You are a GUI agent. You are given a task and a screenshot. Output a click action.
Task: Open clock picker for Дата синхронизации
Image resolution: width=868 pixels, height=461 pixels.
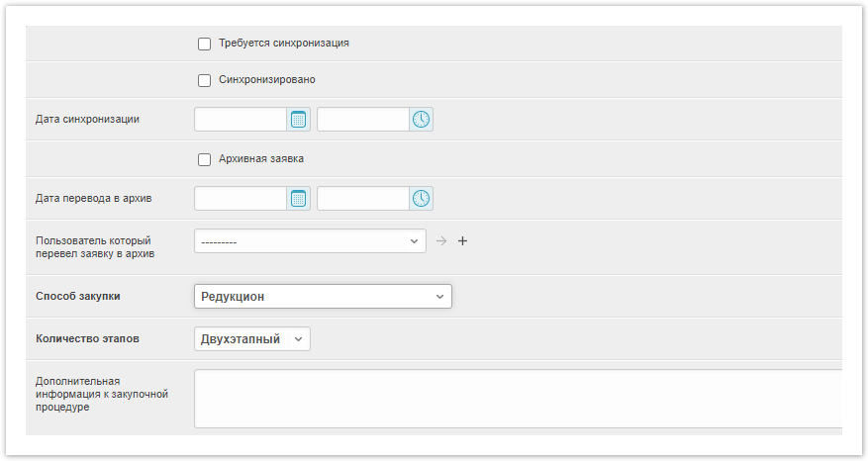point(422,120)
